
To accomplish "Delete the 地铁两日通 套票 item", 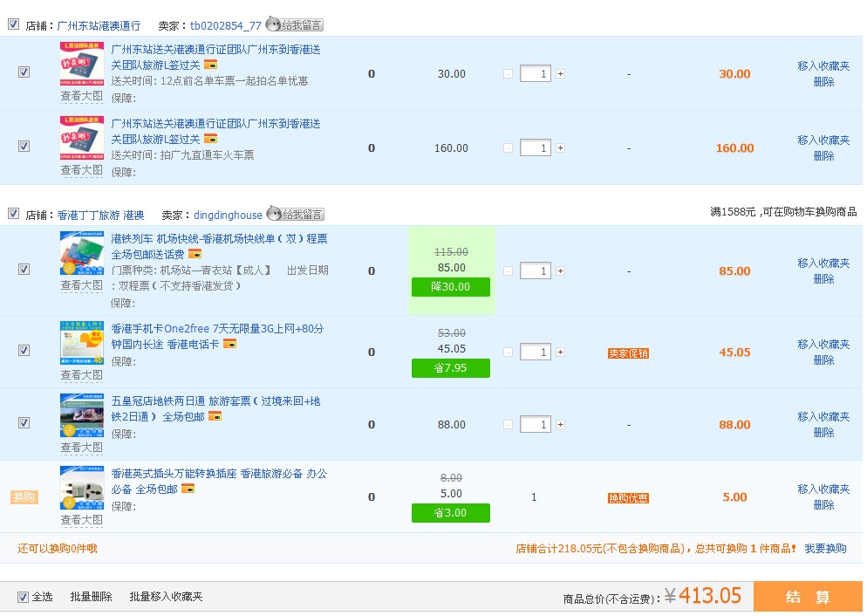I will (x=824, y=433).
